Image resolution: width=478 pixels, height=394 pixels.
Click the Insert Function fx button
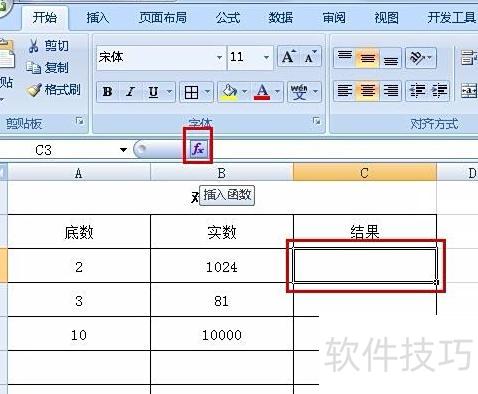[x=198, y=149]
